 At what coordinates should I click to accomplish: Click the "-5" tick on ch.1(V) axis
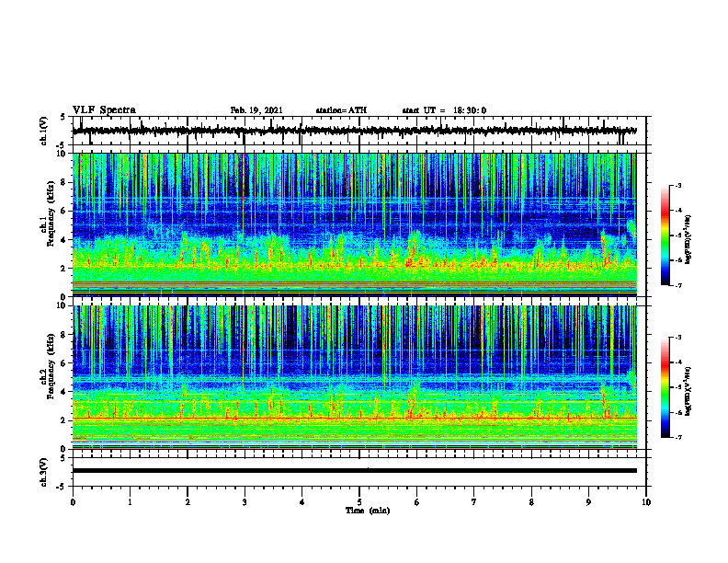(x=62, y=145)
